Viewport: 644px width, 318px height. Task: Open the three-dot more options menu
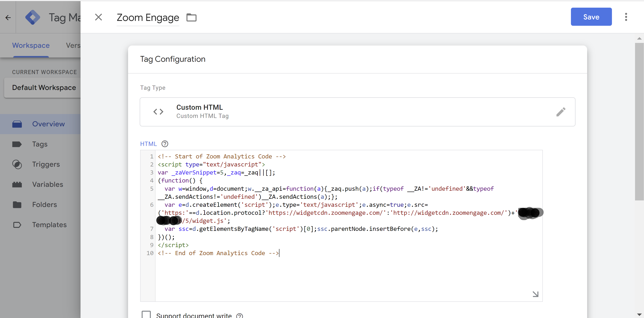[626, 17]
